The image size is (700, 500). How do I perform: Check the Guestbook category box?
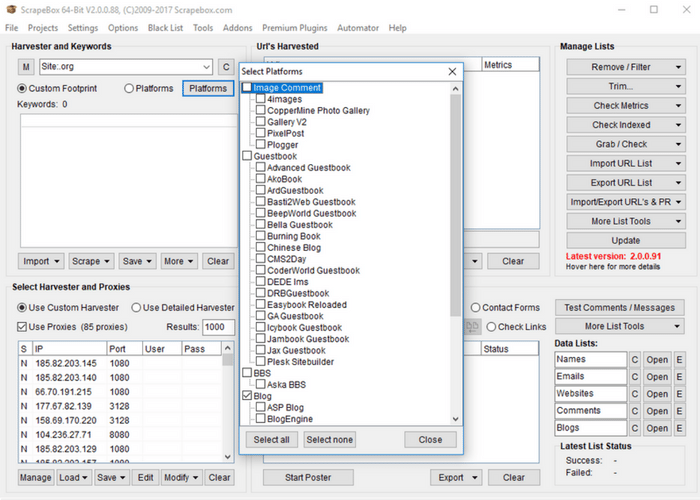point(247,156)
